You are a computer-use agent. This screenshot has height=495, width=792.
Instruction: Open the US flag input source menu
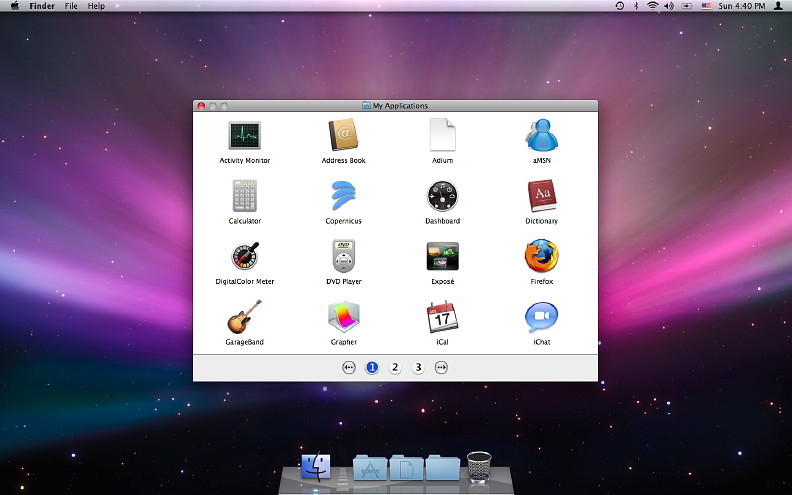[706, 6]
